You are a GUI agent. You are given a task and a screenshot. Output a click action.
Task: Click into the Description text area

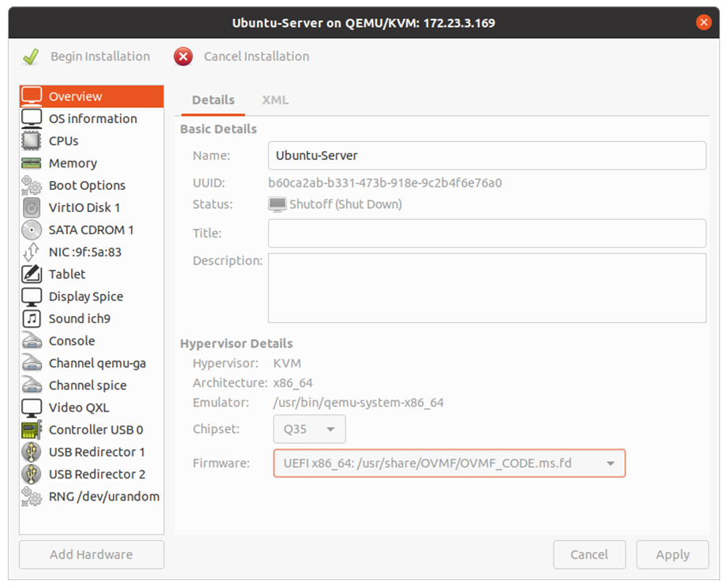coord(487,288)
